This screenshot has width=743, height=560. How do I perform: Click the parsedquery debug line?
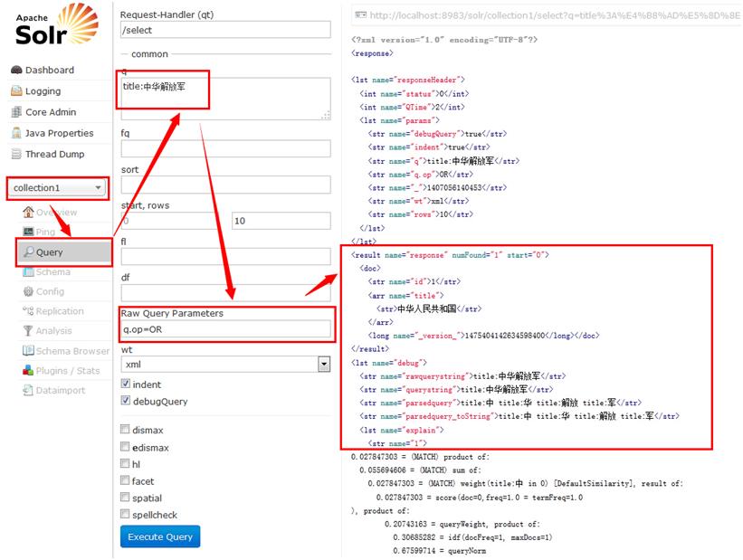click(x=500, y=403)
